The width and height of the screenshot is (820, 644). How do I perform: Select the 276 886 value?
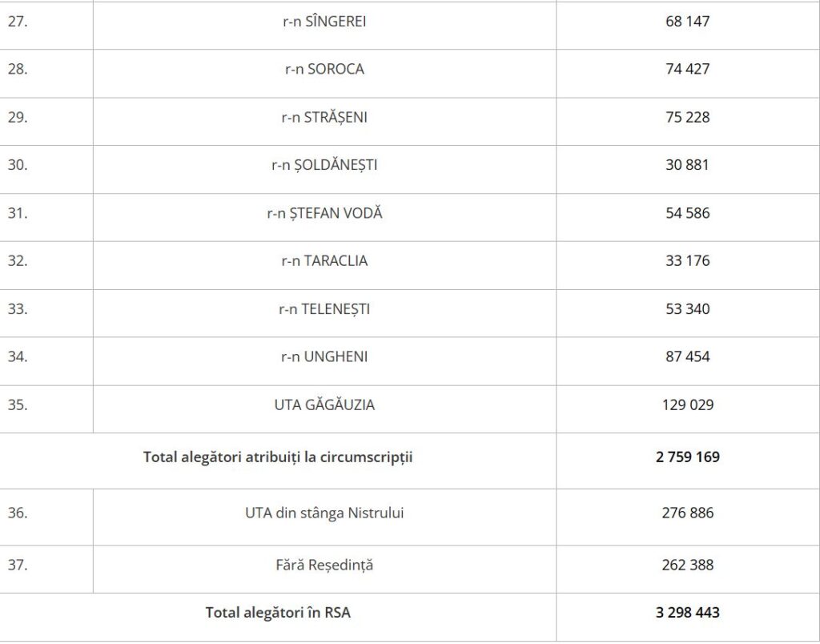coord(687,513)
